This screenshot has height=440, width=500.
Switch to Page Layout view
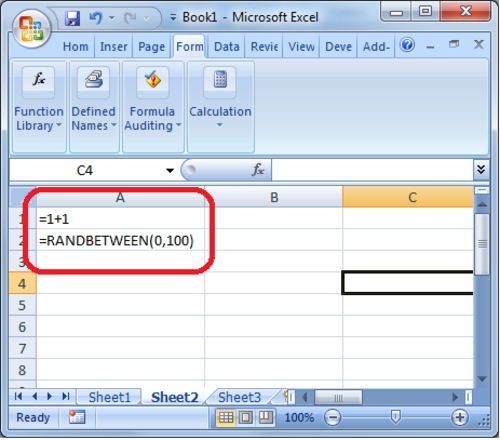pyautogui.click(x=246, y=417)
